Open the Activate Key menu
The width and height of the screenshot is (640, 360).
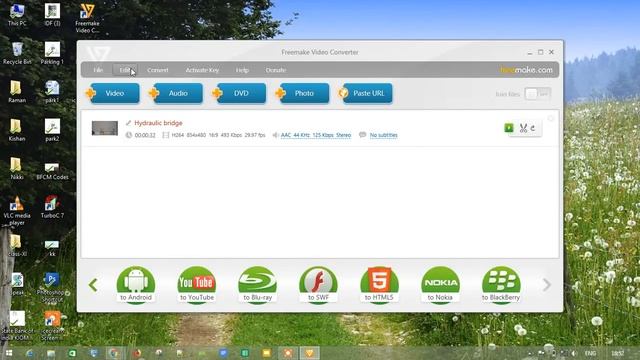[x=202, y=70]
